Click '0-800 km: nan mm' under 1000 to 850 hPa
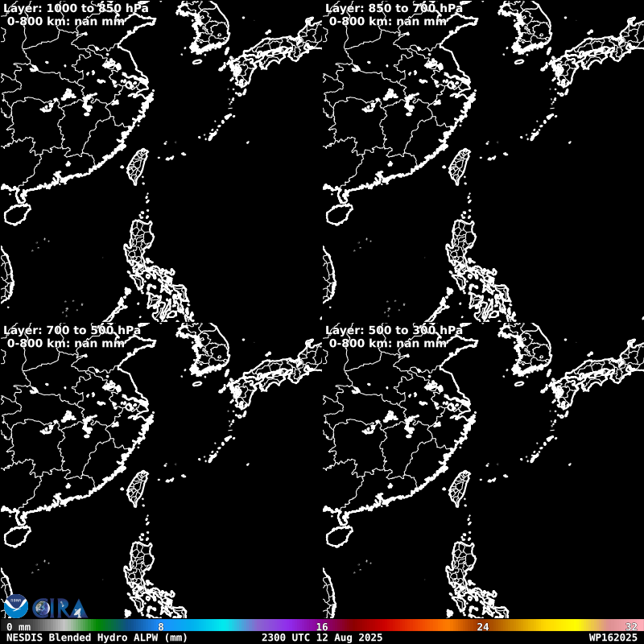 66,22
